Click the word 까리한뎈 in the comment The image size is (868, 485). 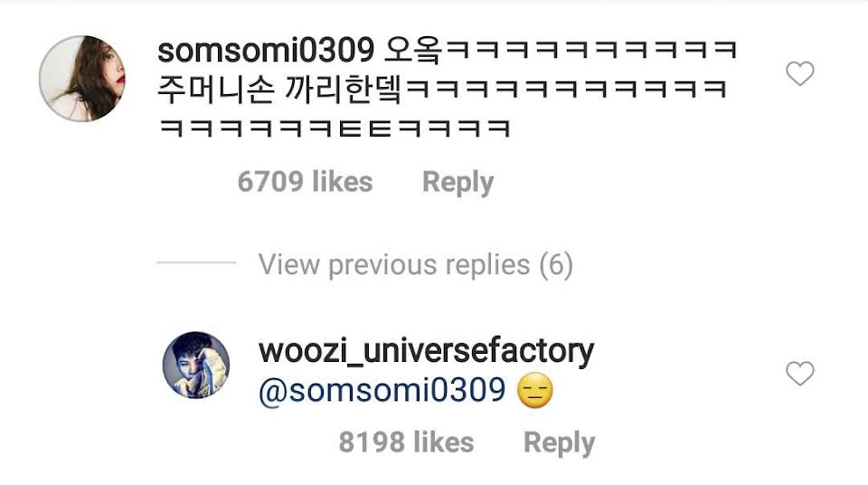click(344, 90)
